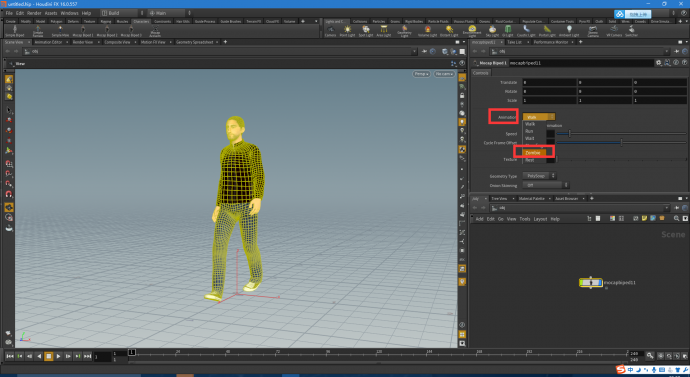The height and width of the screenshot is (377, 690).
Task: Adjust the Speed slider
Action: [x=621, y=133]
